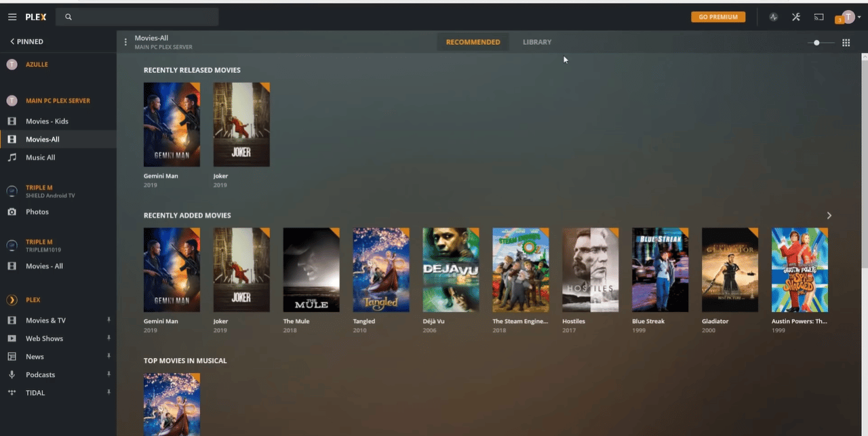Click the Recently Added Movies heading

(187, 216)
